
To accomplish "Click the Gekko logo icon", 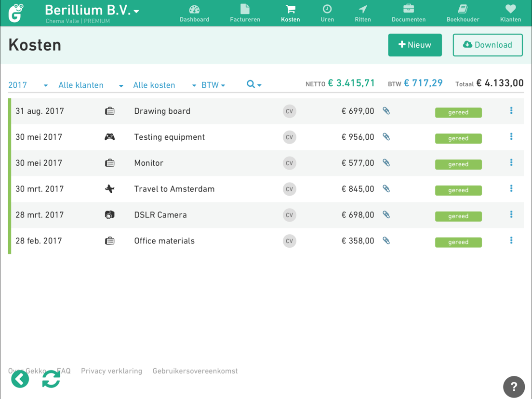I will coord(16,13).
